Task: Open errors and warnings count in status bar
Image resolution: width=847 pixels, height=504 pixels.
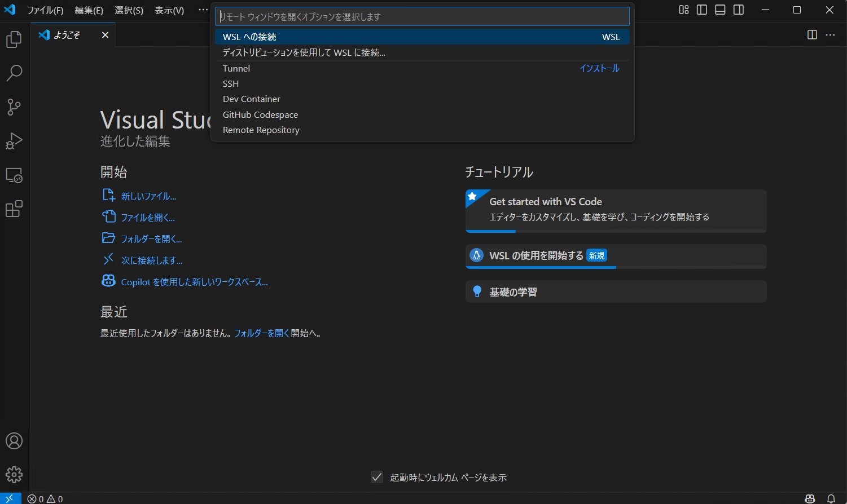Action: click(45, 499)
